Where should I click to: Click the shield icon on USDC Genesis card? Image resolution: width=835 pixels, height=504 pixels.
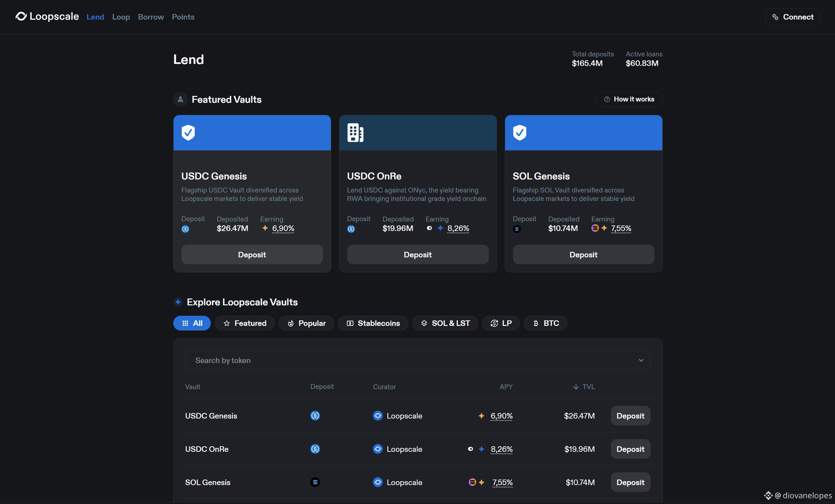tap(188, 132)
